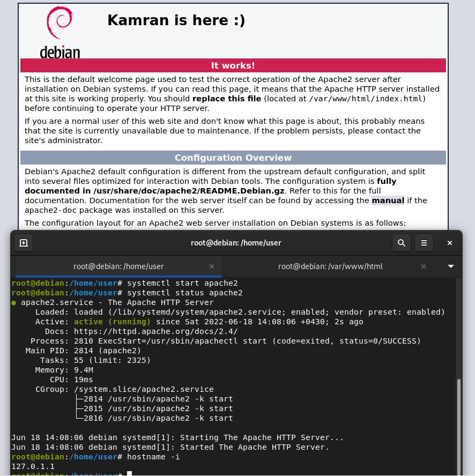Switch to root@debian: /home/user tab
The width and height of the screenshot is (475, 476).
tap(118, 266)
